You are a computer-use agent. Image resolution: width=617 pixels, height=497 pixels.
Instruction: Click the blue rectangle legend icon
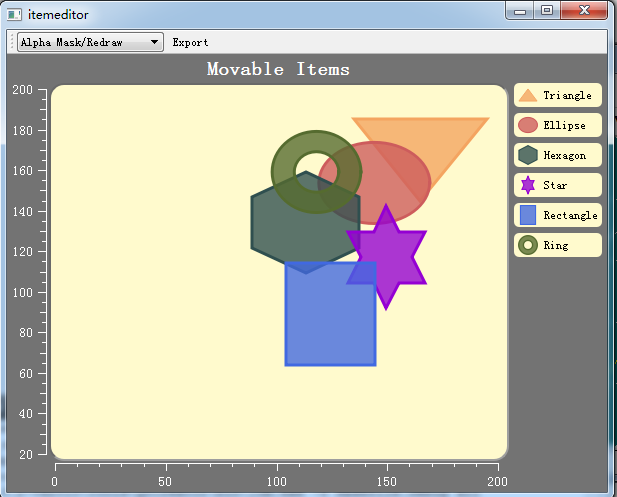pyautogui.click(x=528, y=215)
